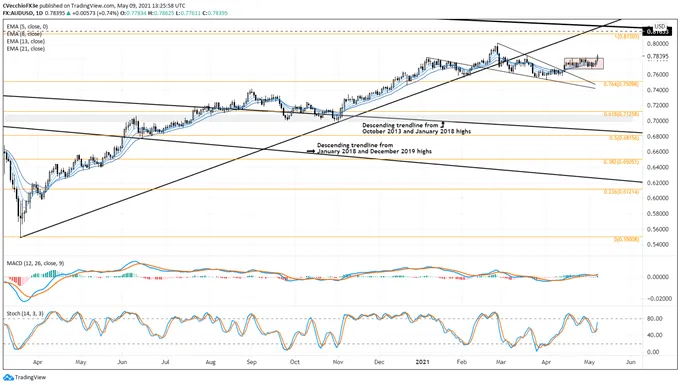Click the CVecchioFX3e published header text

pos(94,6)
